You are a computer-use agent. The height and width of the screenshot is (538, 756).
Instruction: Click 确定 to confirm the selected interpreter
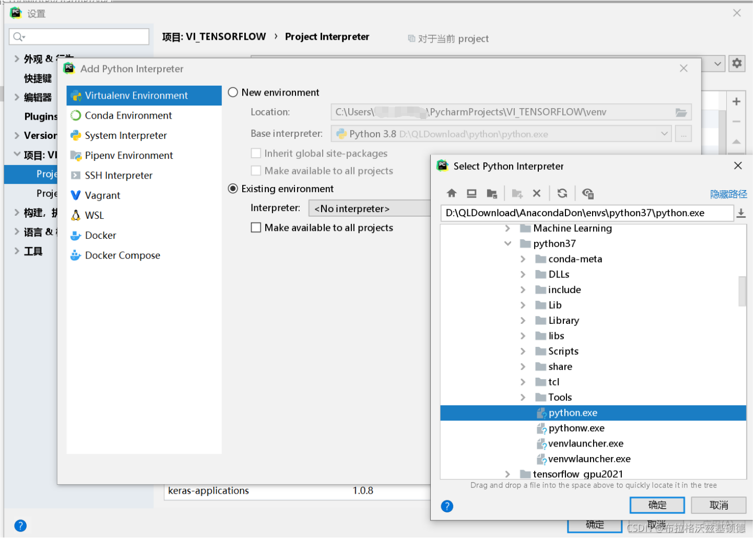point(657,505)
